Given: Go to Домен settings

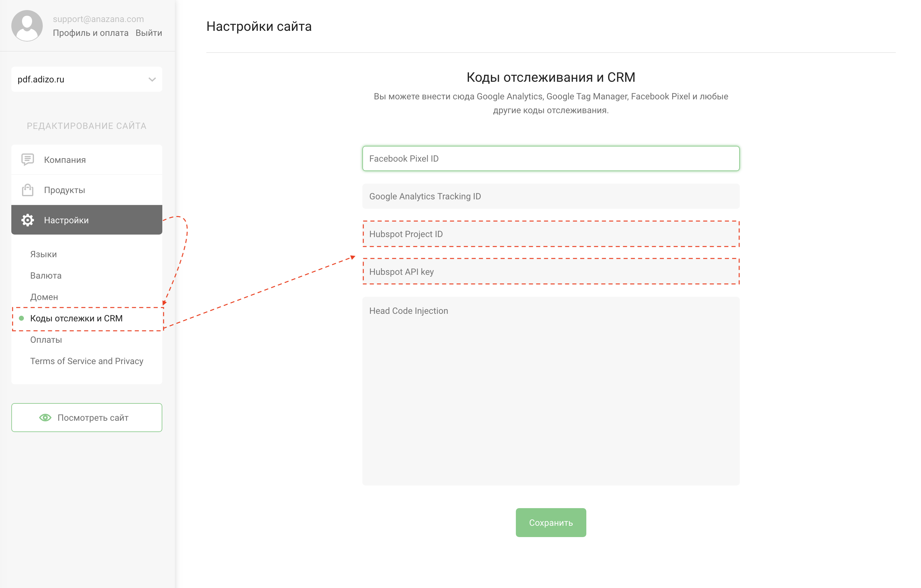Looking at the screenshot, I should tap(44, 297).
